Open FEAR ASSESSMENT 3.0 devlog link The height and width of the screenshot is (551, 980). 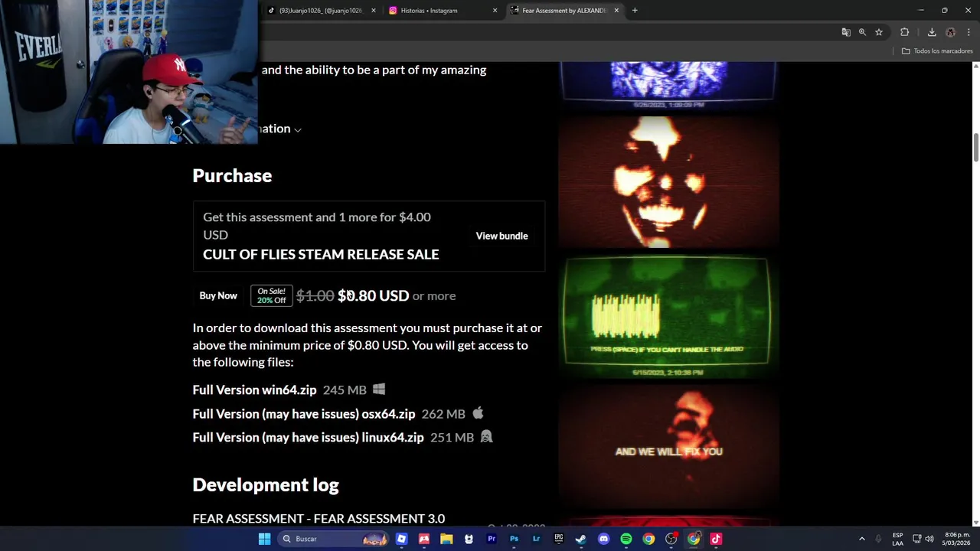318,518
